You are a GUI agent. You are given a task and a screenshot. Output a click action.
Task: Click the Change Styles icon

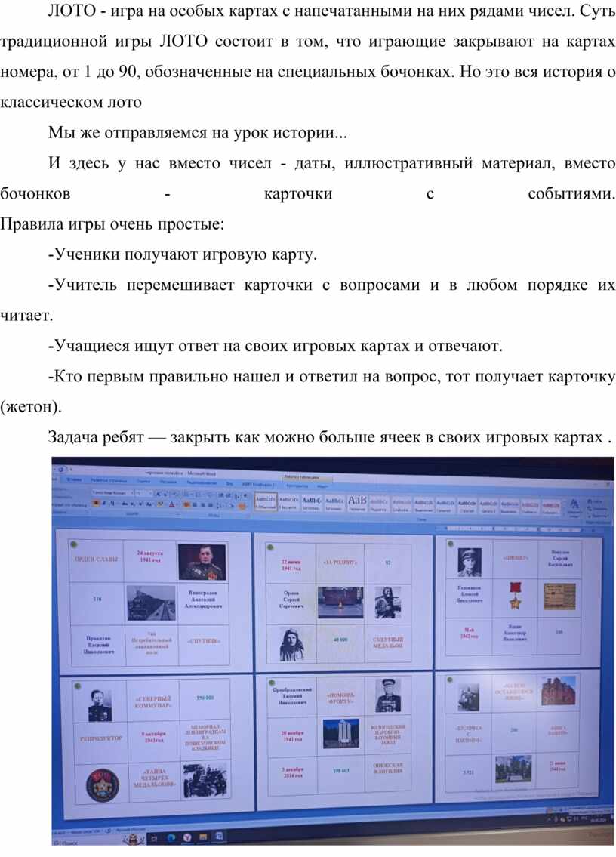tap(574, 505)
